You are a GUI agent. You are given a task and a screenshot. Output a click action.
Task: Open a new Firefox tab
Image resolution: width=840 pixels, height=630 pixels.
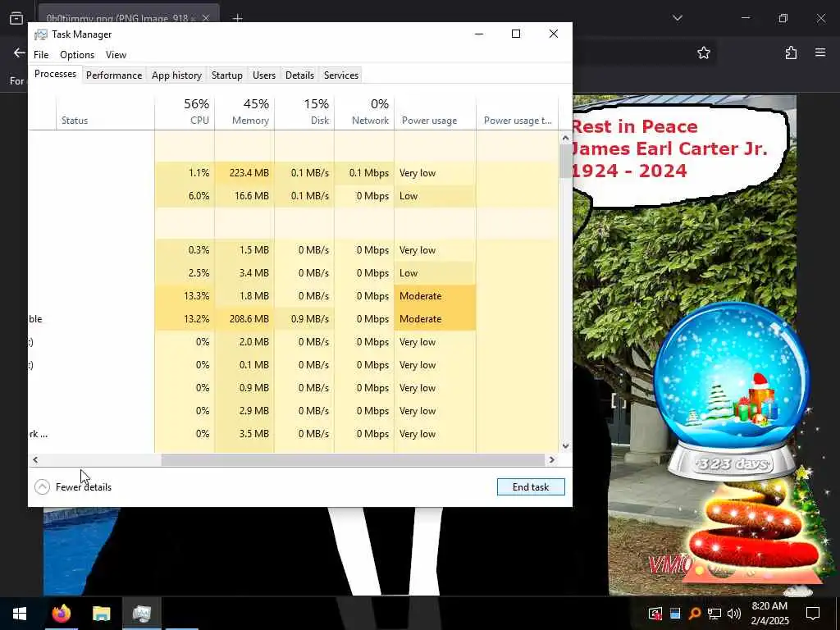click(237, 18)
